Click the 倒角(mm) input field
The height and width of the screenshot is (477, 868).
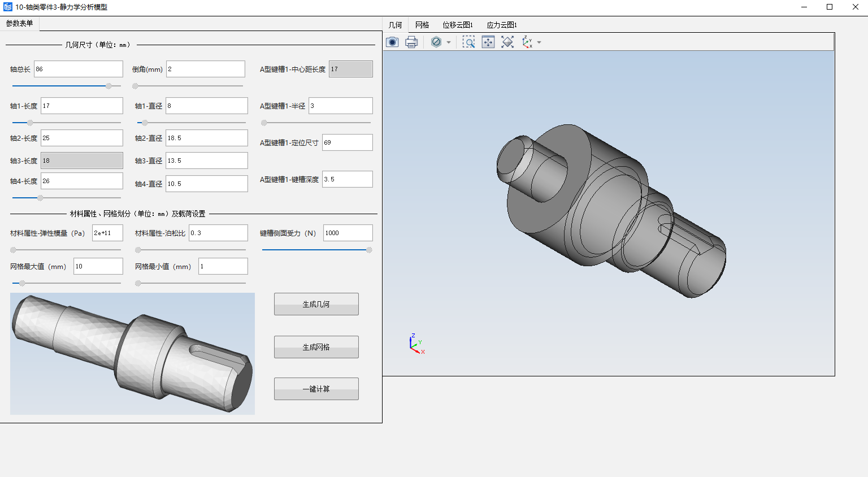[206, 69]
